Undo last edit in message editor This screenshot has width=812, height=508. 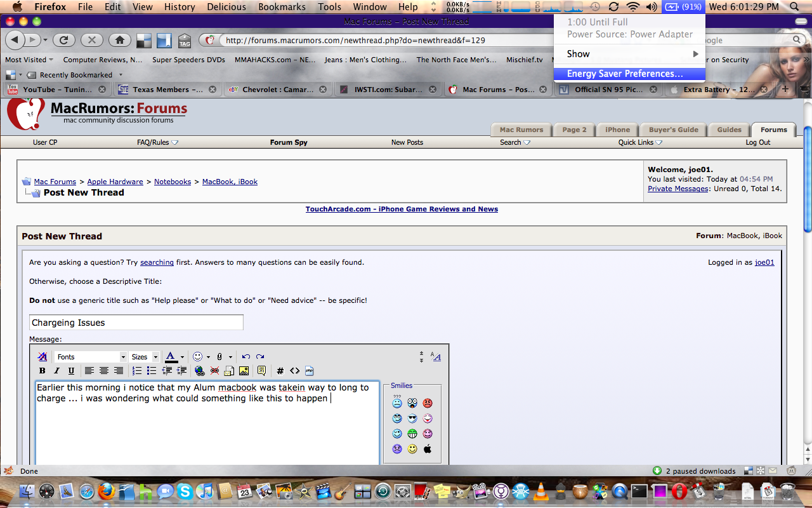[246, 357]
